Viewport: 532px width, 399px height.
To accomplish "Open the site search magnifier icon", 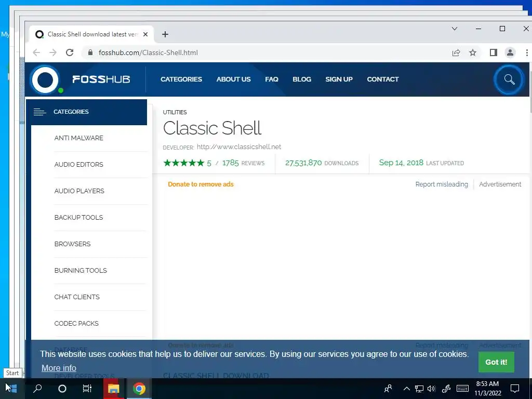I will coord(509,79).
